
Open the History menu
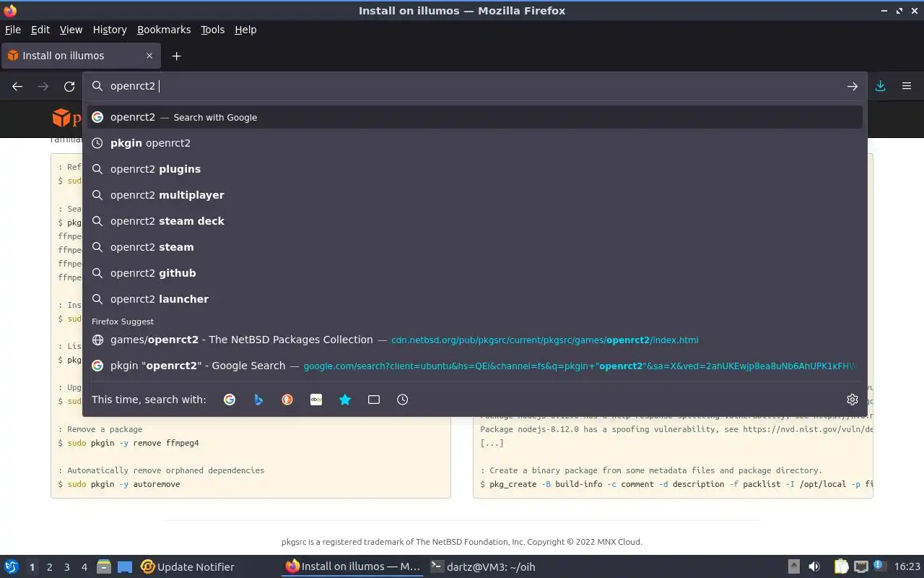coord(110,30)
